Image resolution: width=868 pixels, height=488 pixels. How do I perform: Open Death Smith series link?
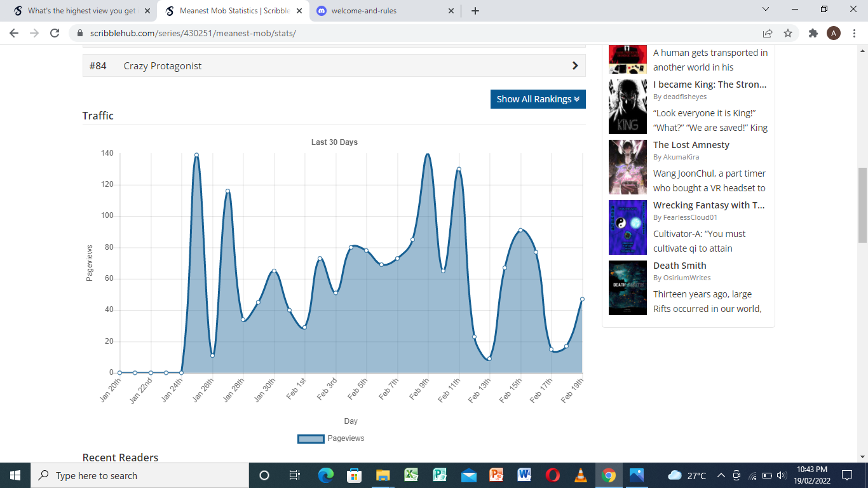679,266
